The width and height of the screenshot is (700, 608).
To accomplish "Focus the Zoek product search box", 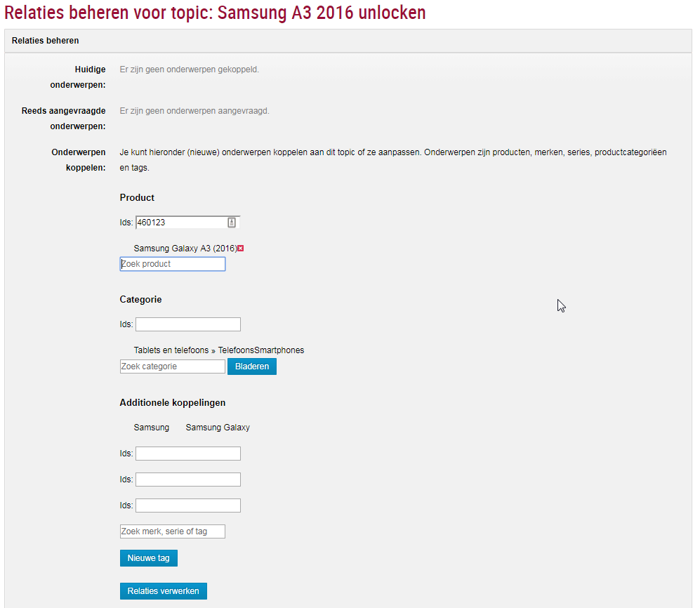I will pyautogui.click(x=173, y=264).
